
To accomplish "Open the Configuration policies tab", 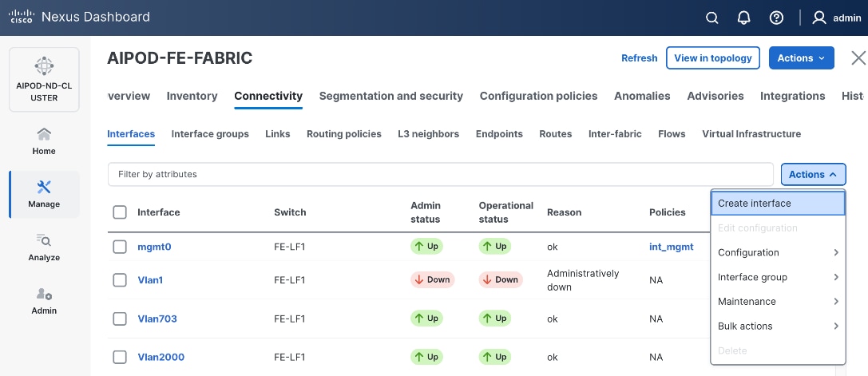I will [x=539, y=96].
